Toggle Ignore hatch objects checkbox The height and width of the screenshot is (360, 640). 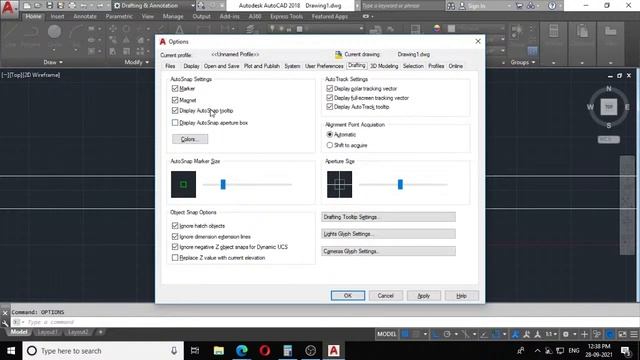point(175,225)
